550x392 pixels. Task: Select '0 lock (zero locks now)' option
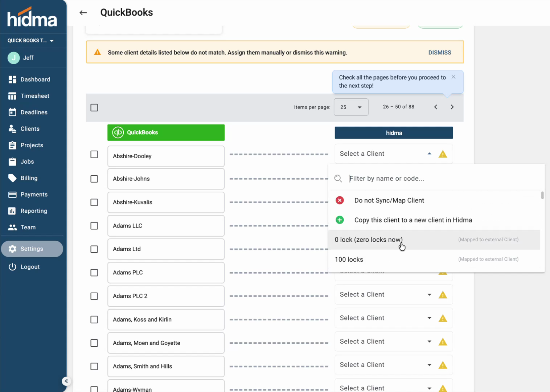[x=434, y=240]
